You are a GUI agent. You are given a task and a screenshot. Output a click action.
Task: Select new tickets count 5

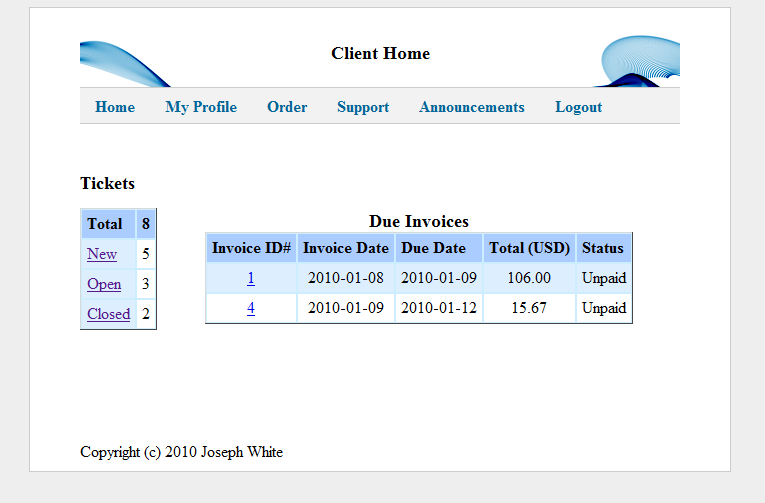tap(146, 254)
